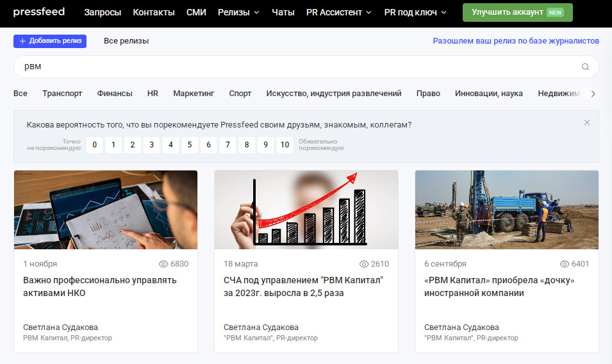Image resolution: width=612 pixels, height=364 pixels.
Task: Open article СЧА под управлением РВМ Капитал
Action: pos(304,286)
